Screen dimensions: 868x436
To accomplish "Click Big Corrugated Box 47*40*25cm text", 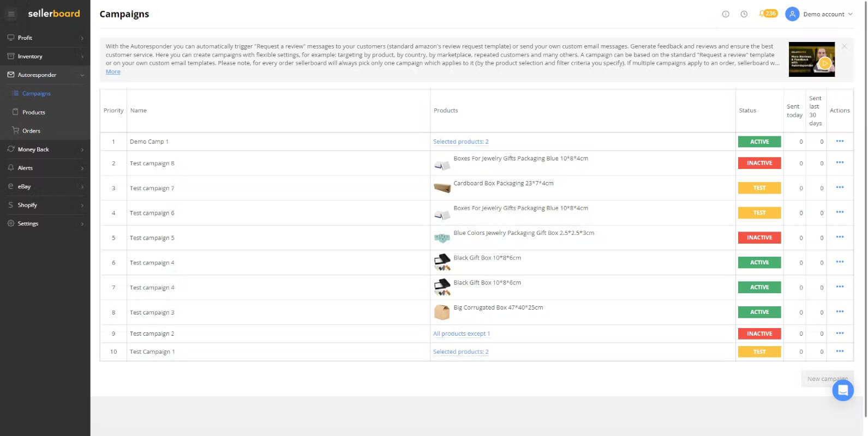I will pos(498,307).
